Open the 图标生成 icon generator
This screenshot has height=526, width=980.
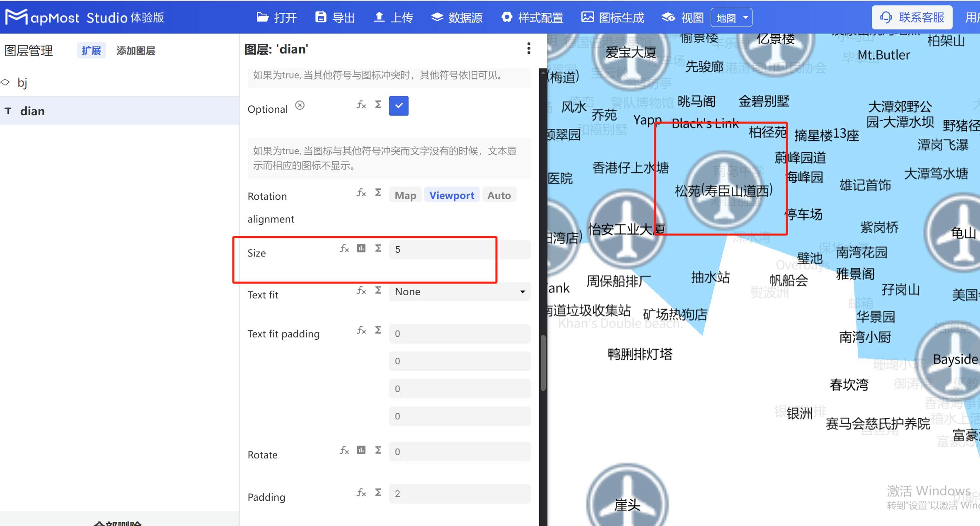(612, 17)
